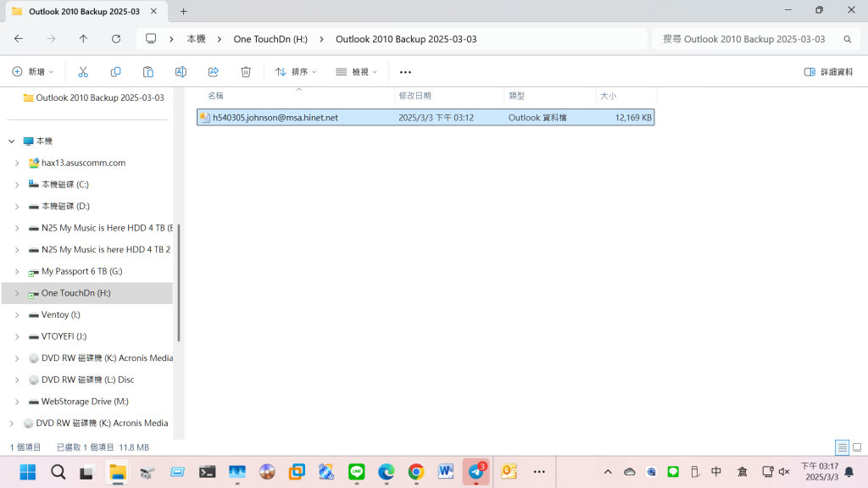Collapse the 本機 tree node
868x488 pixels.
11,141
